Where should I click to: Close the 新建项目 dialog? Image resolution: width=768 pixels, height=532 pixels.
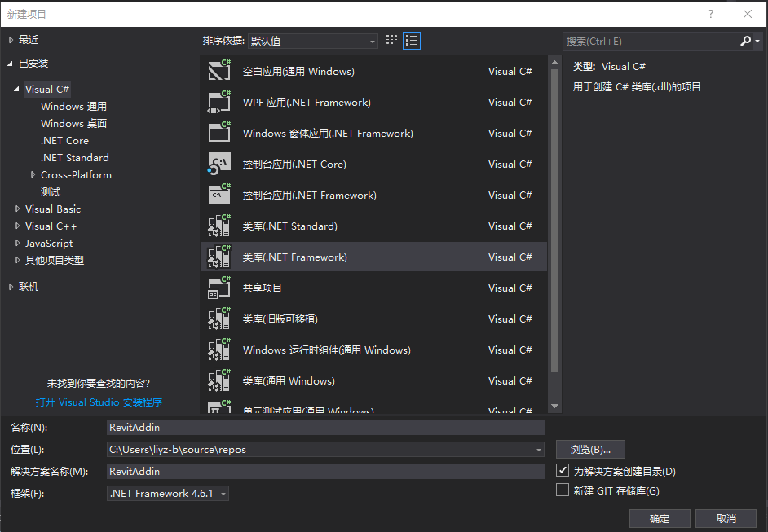[748, 14]
